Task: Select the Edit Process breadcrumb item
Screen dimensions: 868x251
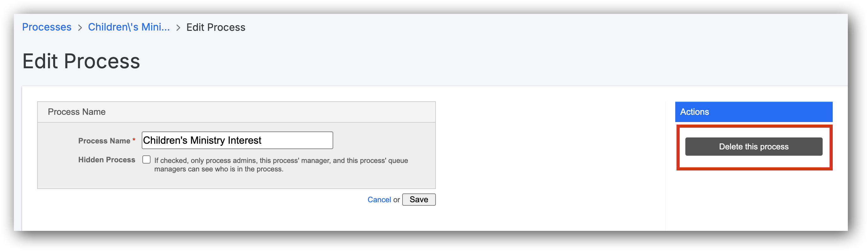Action: 216,27
